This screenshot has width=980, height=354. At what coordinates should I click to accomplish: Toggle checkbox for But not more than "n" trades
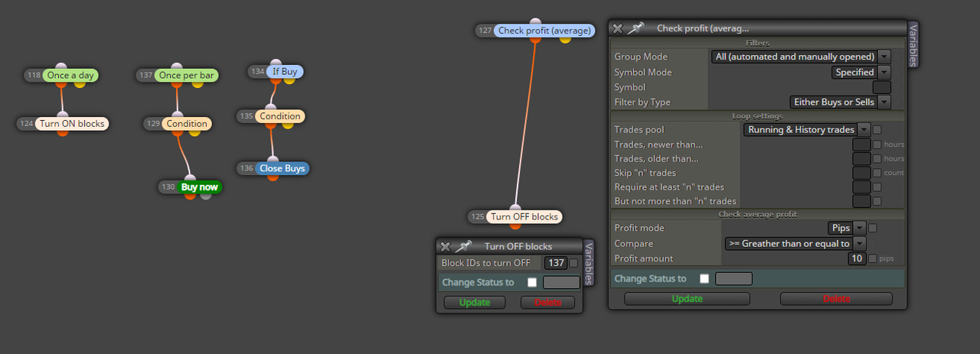click(877, 201)
